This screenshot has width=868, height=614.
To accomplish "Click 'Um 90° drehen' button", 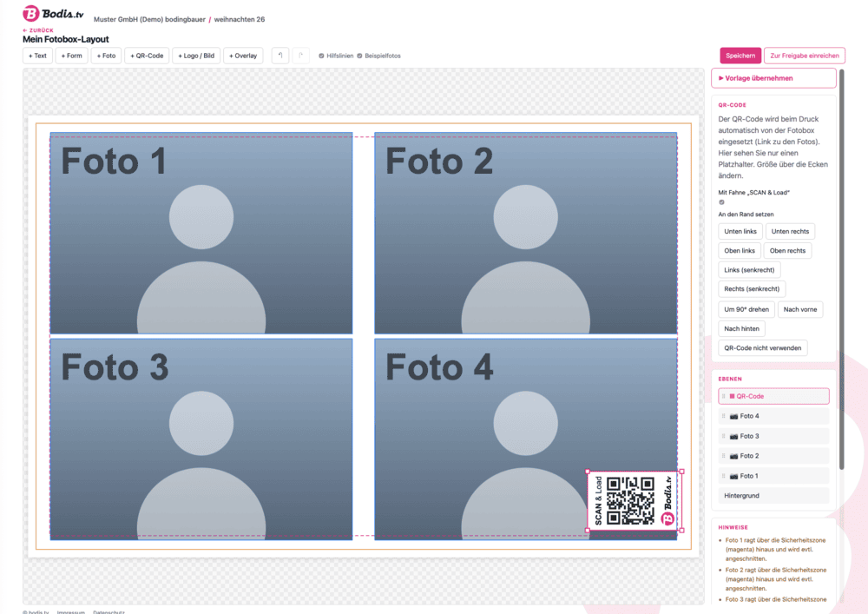I will tap(746, 309).
